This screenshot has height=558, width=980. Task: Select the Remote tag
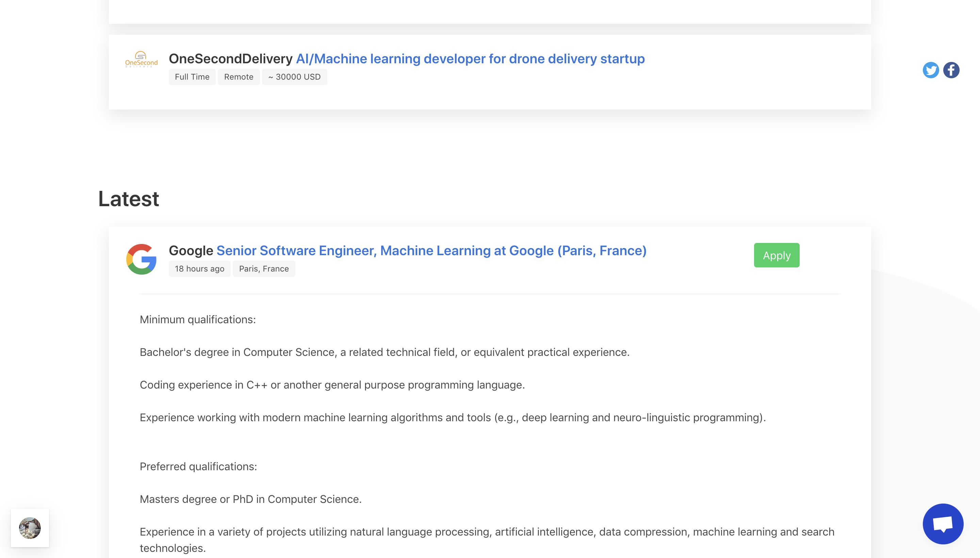239,76
